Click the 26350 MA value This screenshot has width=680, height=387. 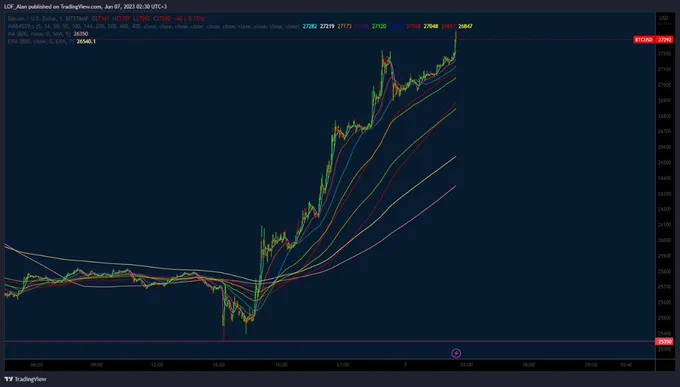click(x=81, y=34)
